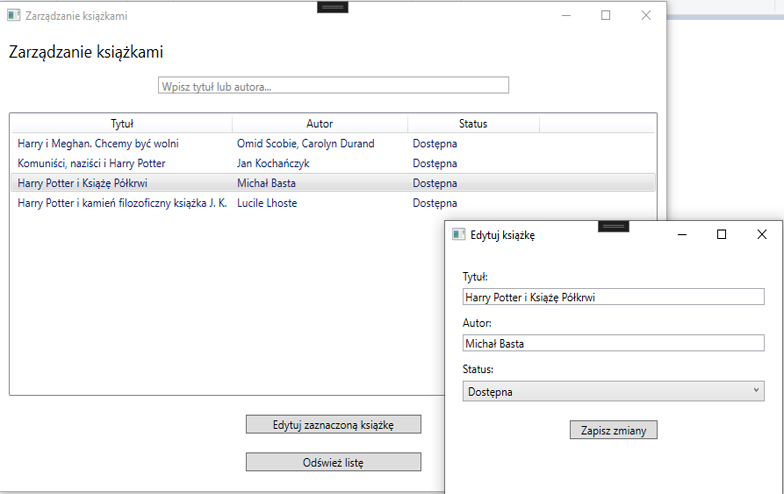Click author 'Omid Scobie, Carolyn Durand'
Viewport: 784px width, 494px height.
(x=306, y=144)
